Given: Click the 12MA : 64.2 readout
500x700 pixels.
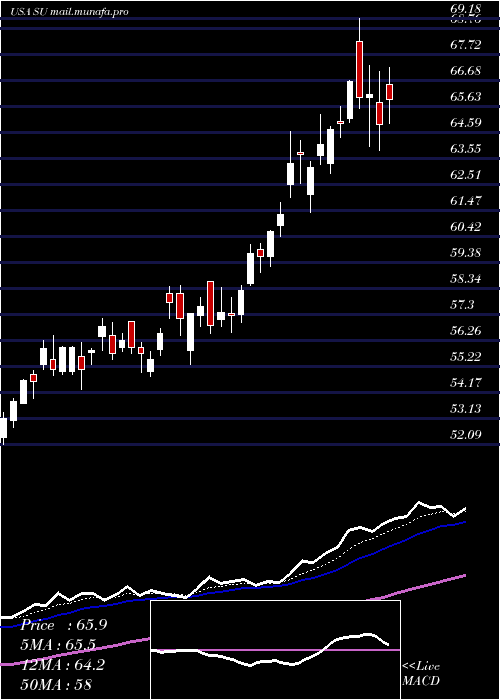Looking at the screenshot, I should point(63,665).
